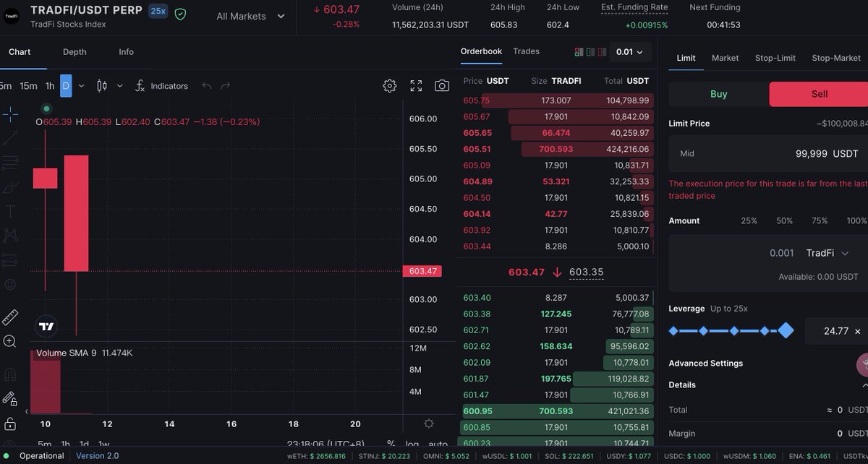Select the ruler measure tool

coord(10,317)
